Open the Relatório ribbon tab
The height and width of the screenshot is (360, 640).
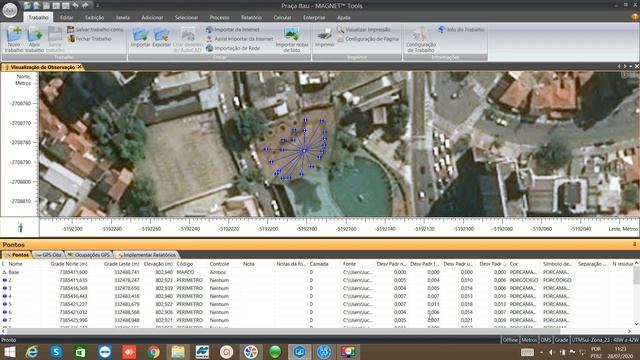click(x=251, y=18)
